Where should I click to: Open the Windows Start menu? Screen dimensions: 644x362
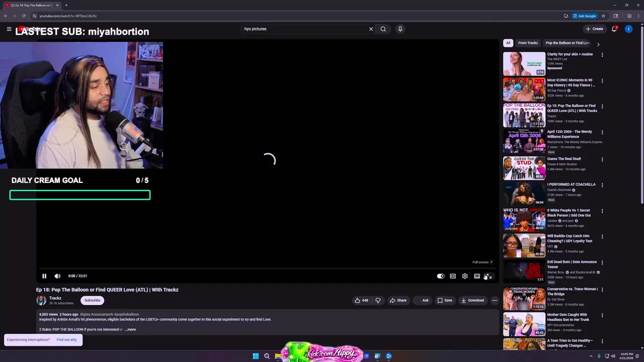256,356
